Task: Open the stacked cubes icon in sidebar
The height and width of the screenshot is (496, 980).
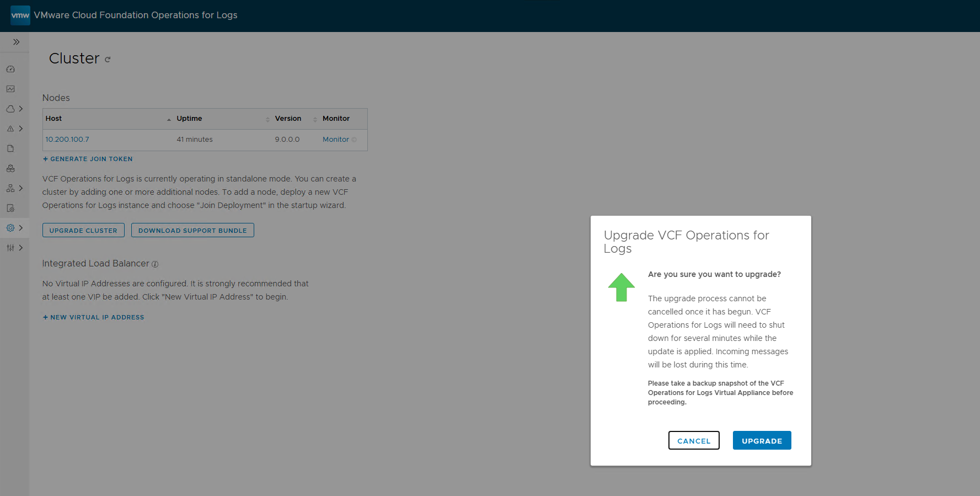Action: (10, 168)
